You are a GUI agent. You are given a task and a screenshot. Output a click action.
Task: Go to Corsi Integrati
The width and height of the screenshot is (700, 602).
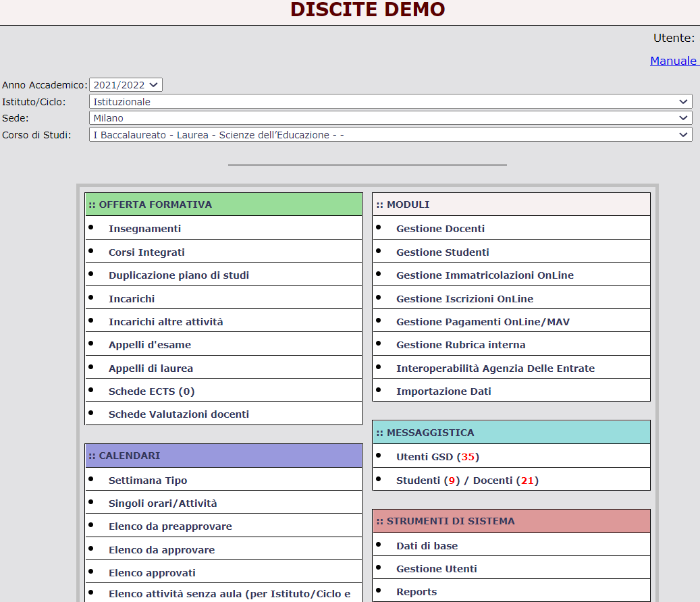(x=146, y=252)
